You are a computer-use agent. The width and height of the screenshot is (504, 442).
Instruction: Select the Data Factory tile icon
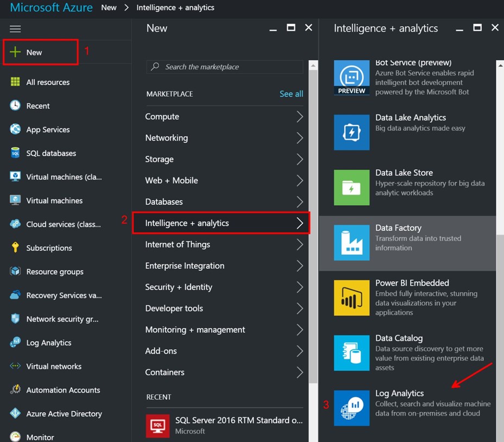click(x=351, y=243)
